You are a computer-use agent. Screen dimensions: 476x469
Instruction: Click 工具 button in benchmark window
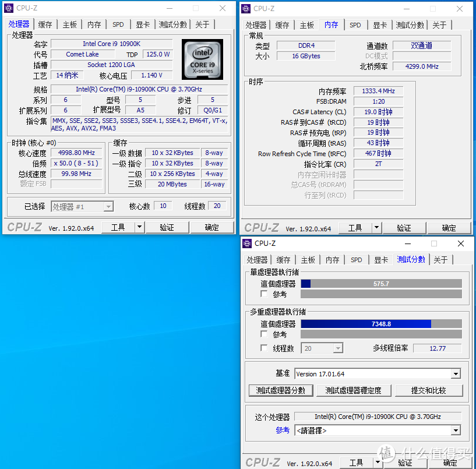pyautogui.click(x=356, y=463)
